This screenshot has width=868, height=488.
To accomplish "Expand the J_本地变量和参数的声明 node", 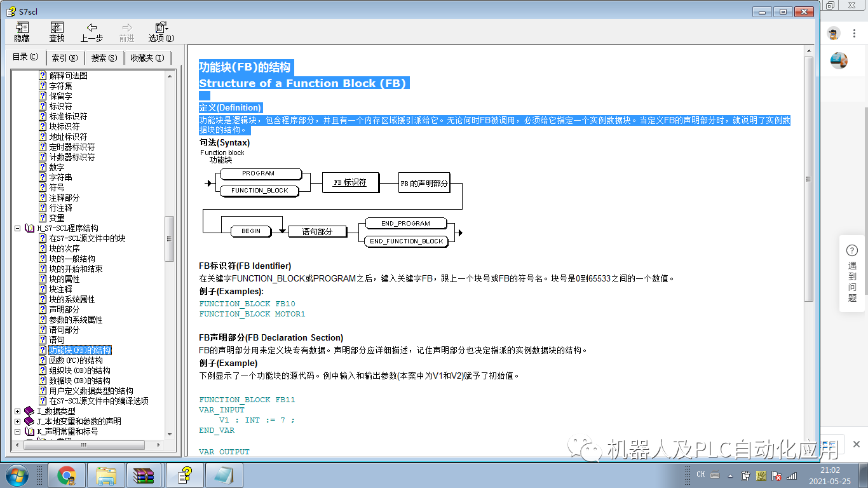I will point(17,421).
